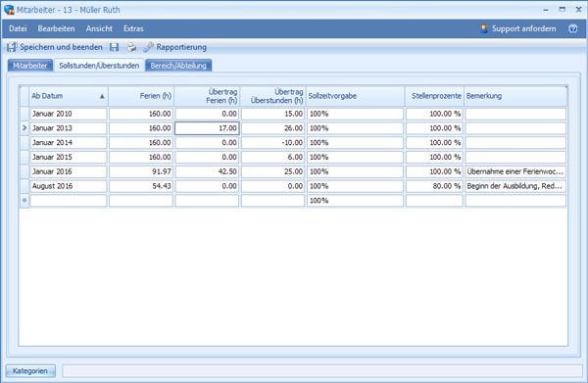Click the Übertrag Ferien (h) column header
Screen dimensions: 588x383
[207, 96]
